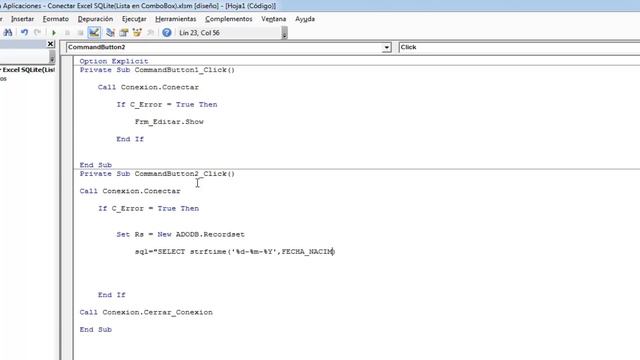
Task: Click 'Call Conexion.Cerrar_Conexion' line
Action: tap(146, 312)
